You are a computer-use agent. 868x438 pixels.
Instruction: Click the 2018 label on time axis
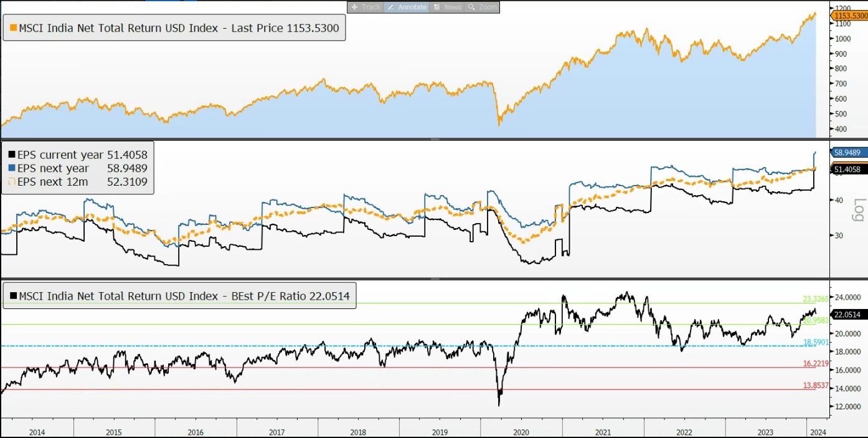point(358,432)
